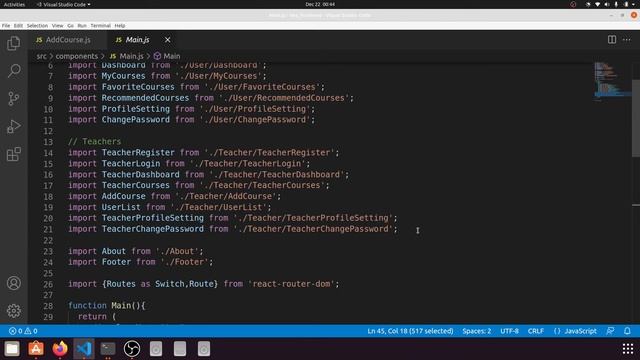Switch to Visual Studio Code dock icon

(x=84, y=349)
